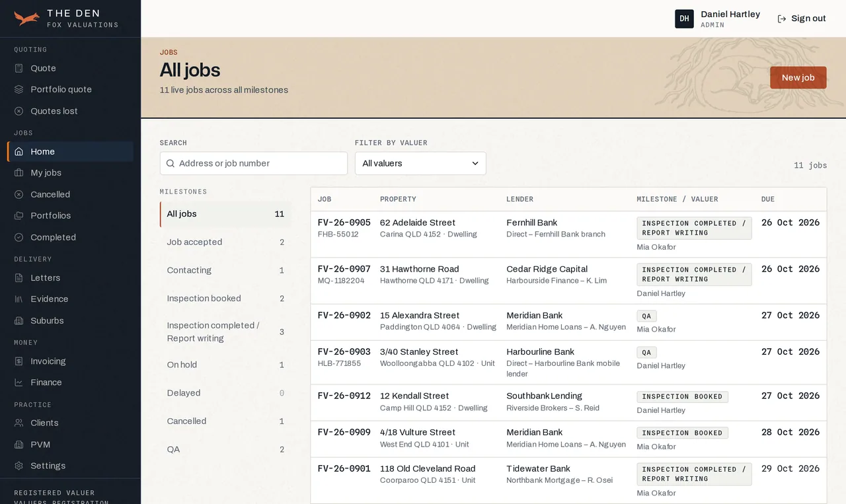The image size is (846, 504).
Task: Click the Settings gear icon
Action: click(19, 466)
